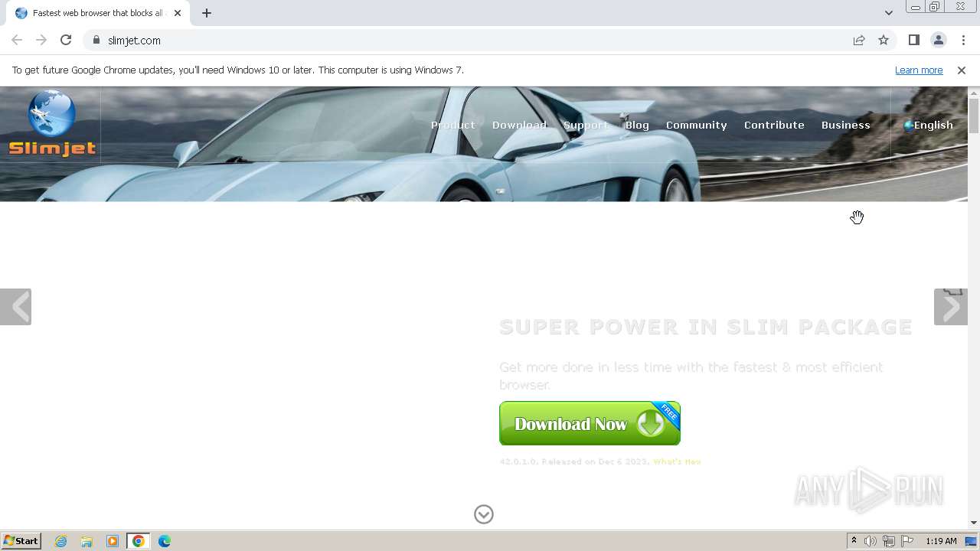
Task: Open Learn more link in update bar
Action: click(x=919, y=70)
